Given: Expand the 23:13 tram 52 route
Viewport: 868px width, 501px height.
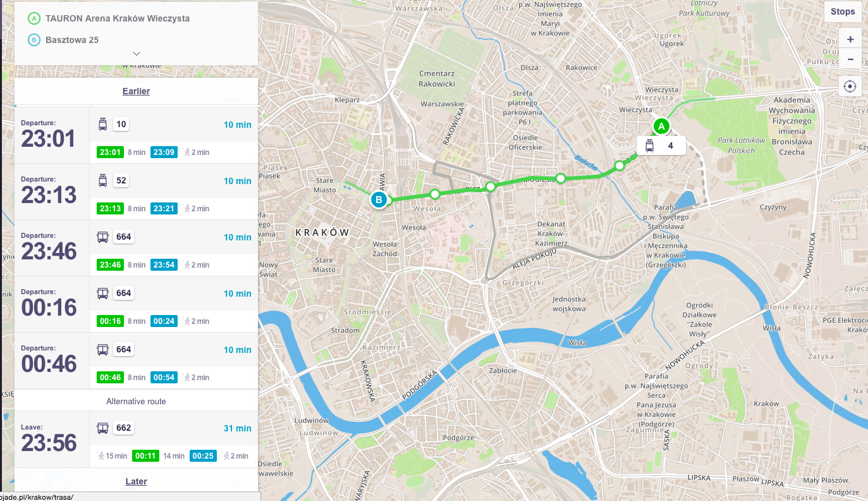Looking at the screenshot, I should pyautogui.click(x=136, y=192).
